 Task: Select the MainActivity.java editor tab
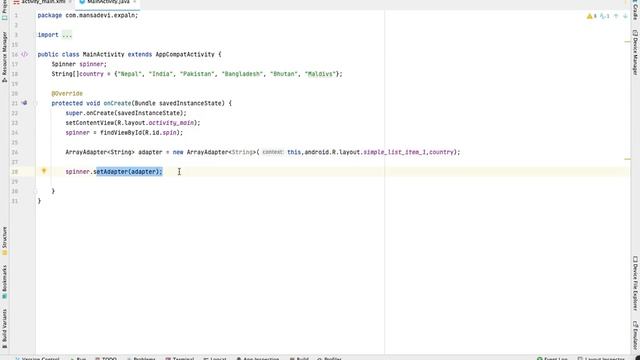pos(108,2)
